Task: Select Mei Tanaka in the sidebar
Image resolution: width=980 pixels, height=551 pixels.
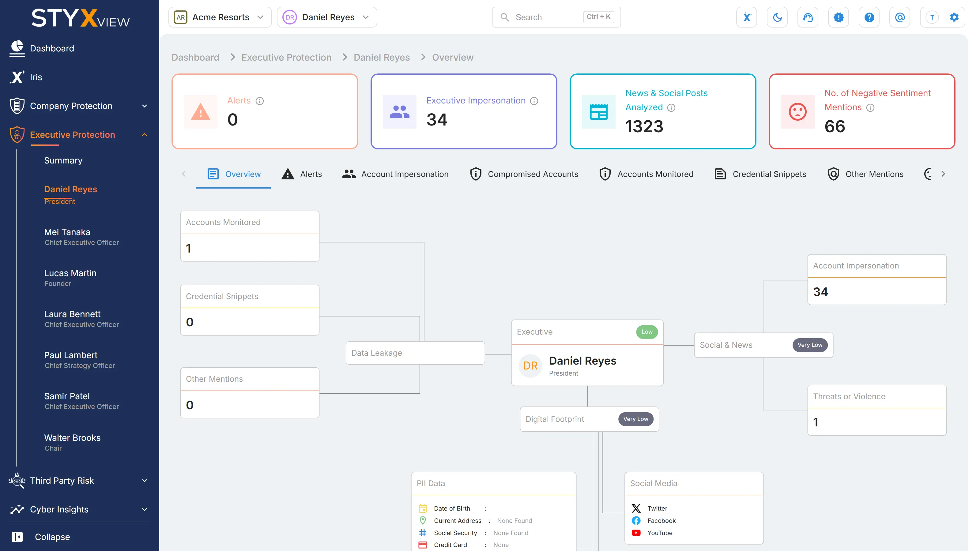Action: tap(81, 237)
